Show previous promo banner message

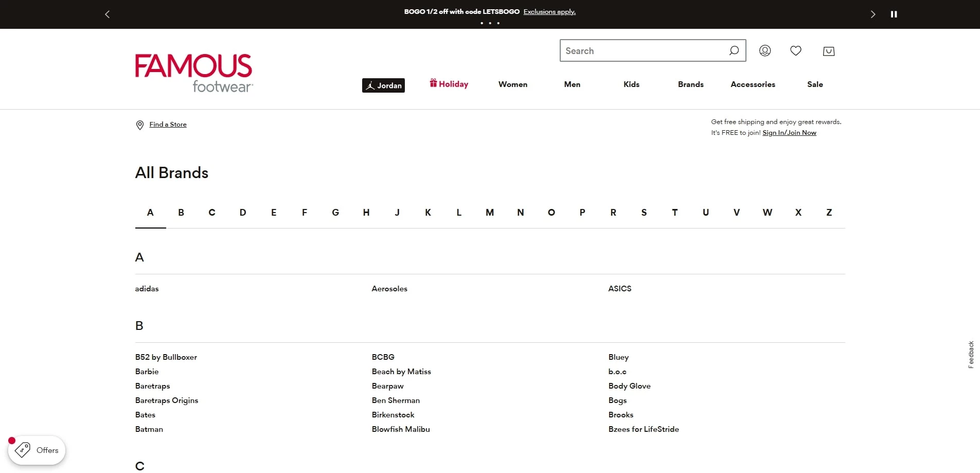[108, 14]
